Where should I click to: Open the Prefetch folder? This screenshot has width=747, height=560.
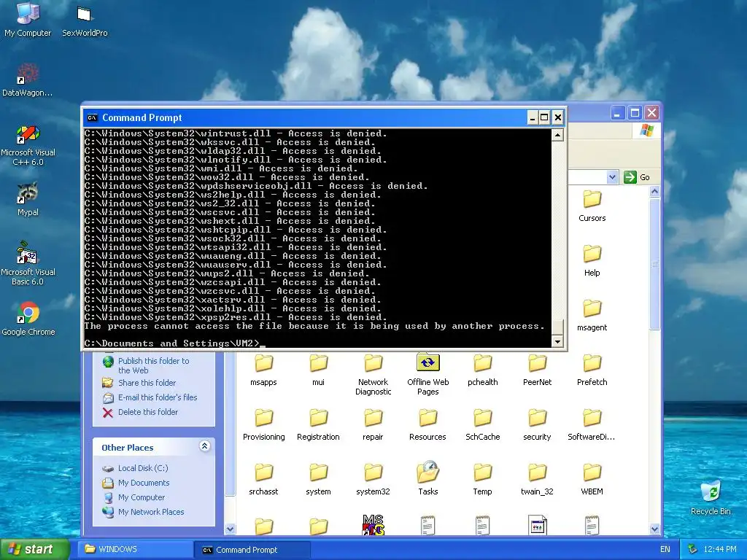[x=592, y=370]
